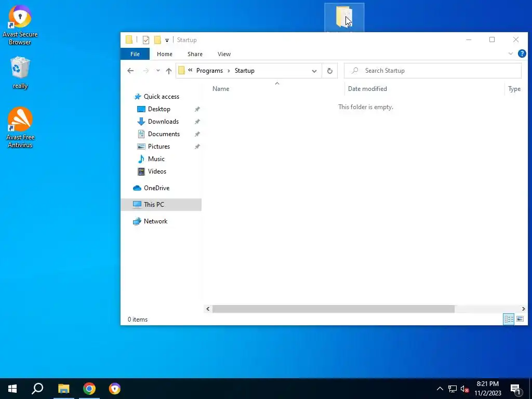Open Explorer help icon
Viewport: 532px width, 399px height.
click(x=522, y=54)
